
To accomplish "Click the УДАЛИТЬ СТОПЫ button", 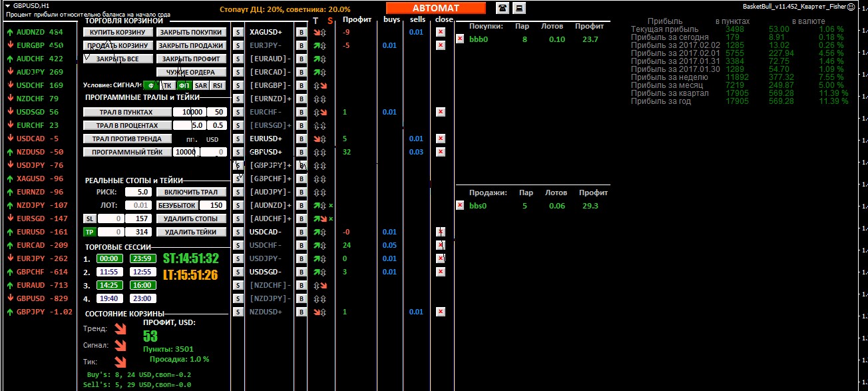I will click(x=191, y=218).
